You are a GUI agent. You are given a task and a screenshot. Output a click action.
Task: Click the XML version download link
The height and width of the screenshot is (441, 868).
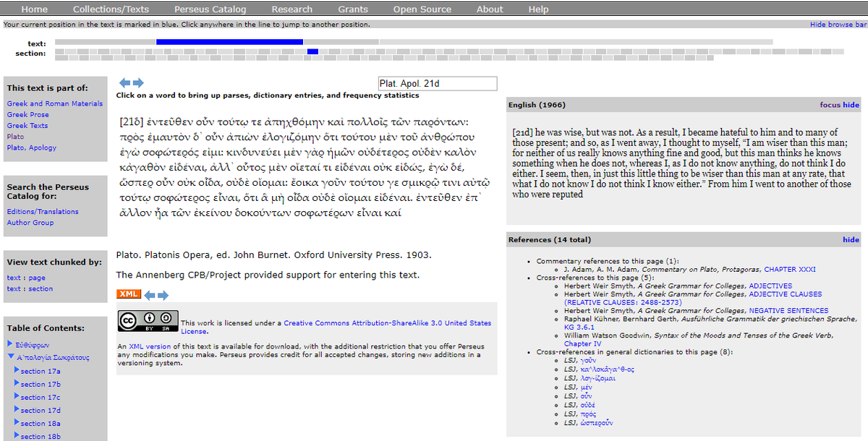[150, 346]
